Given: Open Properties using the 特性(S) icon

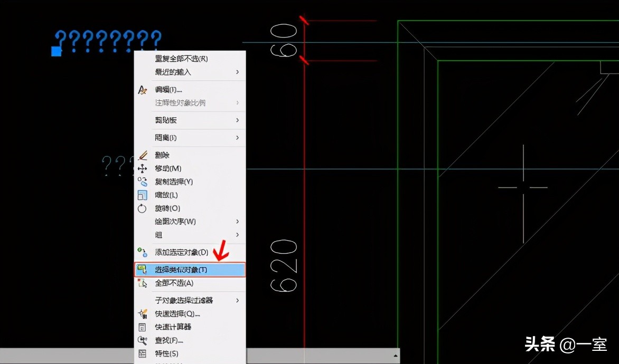Looking at the screenshot, I should (x=142, y=353).
